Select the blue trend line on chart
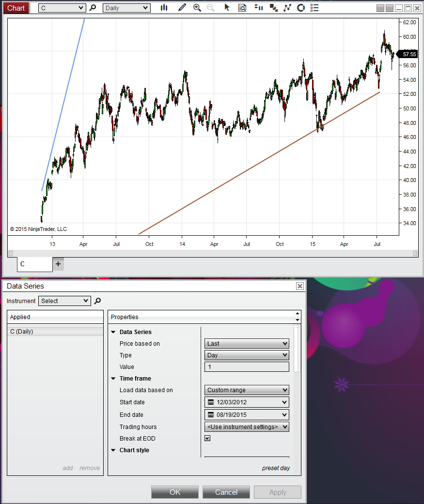 tap(63, 105)
